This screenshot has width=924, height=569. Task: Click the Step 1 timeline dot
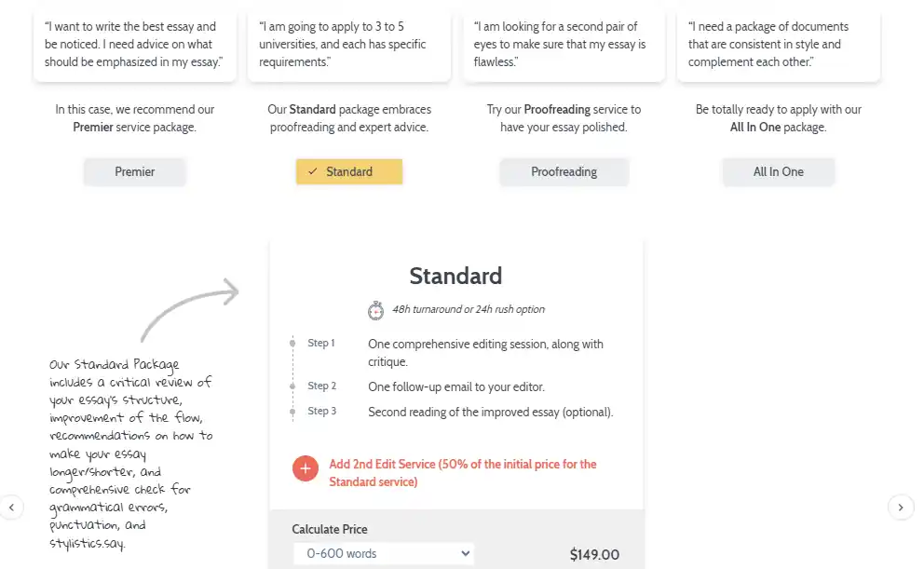(x=292, y=343)
